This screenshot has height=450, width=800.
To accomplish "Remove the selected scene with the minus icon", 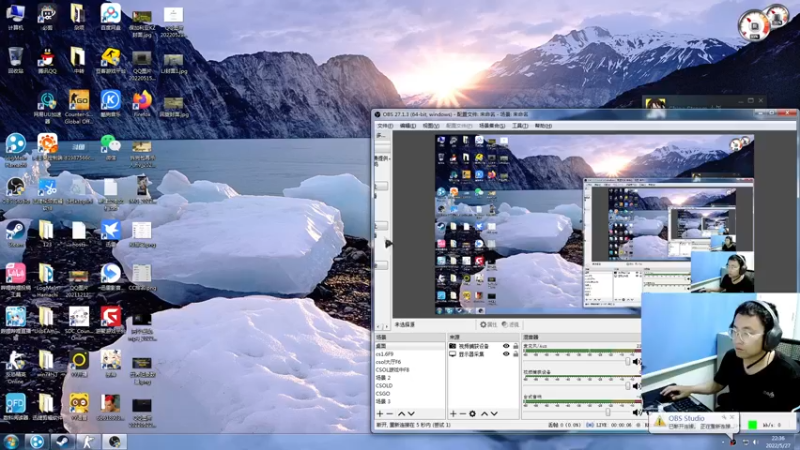I will click(390, 414).
